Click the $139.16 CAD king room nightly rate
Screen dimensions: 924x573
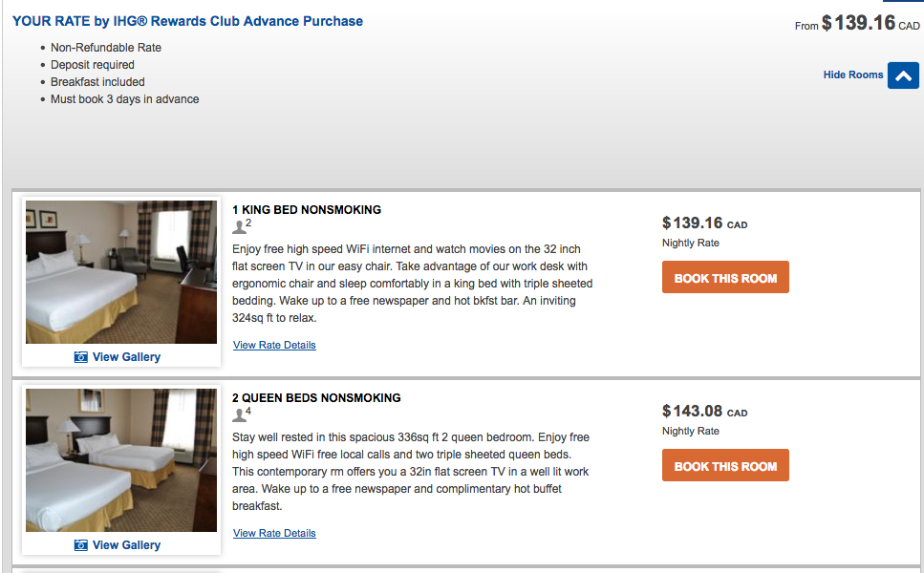pyautogui.click(x=703, y=223)
